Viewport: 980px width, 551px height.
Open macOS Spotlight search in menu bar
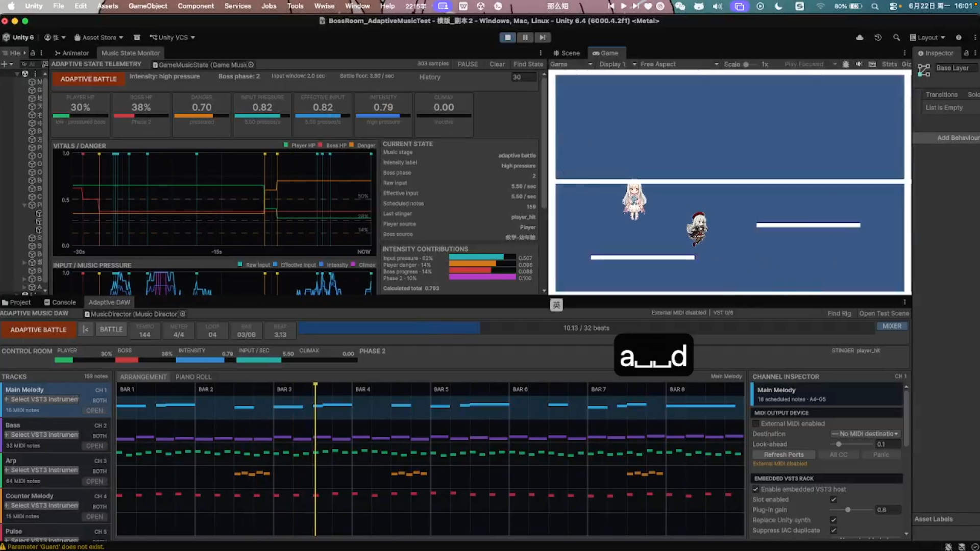875,6
